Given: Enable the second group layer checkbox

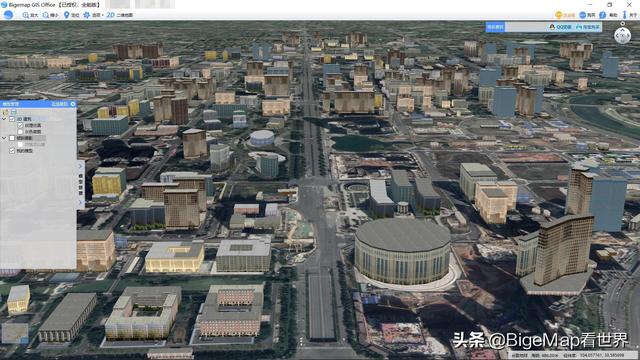Looking at the screenshot, I should pos(12,138).
